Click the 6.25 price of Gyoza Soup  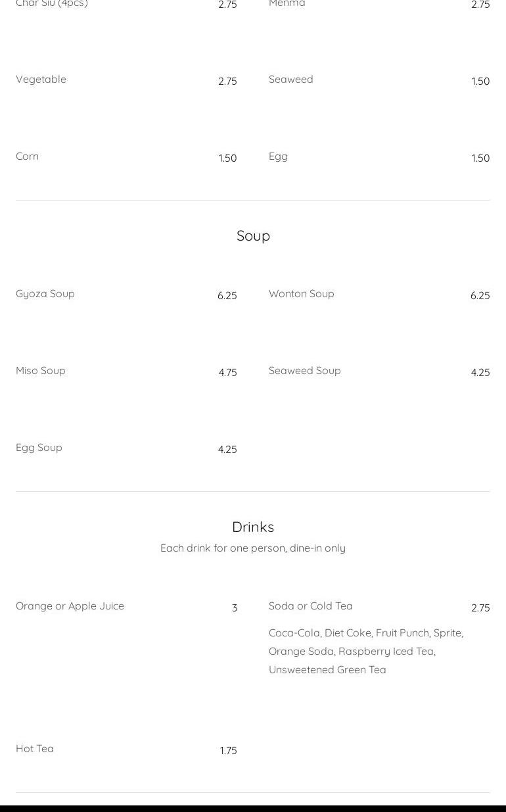(227, 296)
